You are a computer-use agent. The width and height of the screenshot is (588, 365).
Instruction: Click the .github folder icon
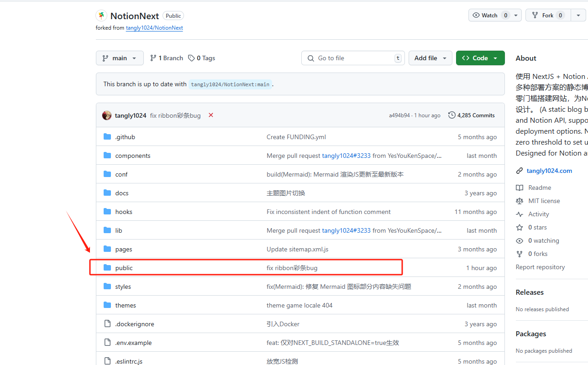[x=107, y=137]
